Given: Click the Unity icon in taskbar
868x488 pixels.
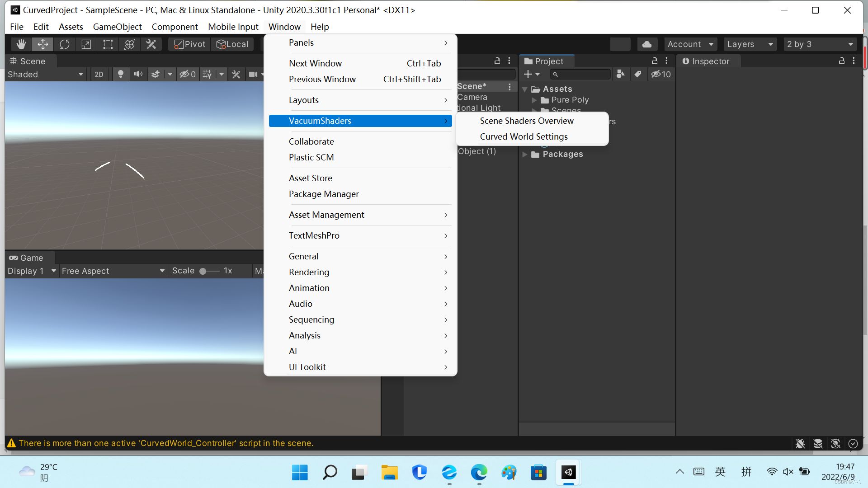Looking at the screenshot, I should [x=568, y=473].
